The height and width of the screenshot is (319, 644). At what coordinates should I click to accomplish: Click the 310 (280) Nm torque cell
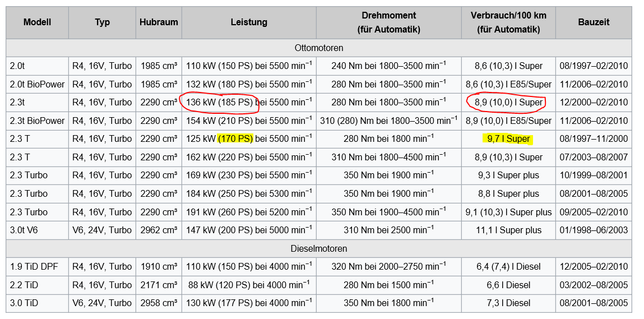(389, 121)
